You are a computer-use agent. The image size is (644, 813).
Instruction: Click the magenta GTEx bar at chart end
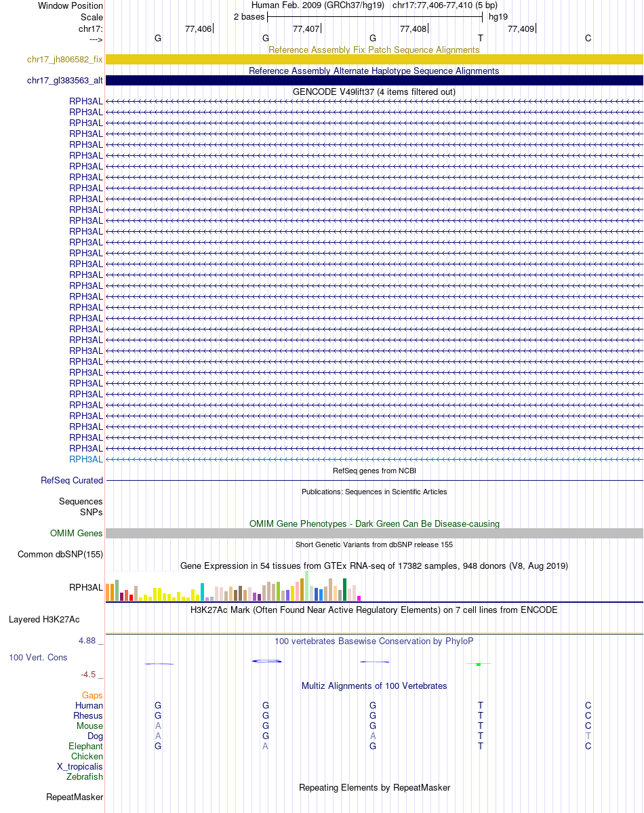pyautogui.click(x=359, y=598)
